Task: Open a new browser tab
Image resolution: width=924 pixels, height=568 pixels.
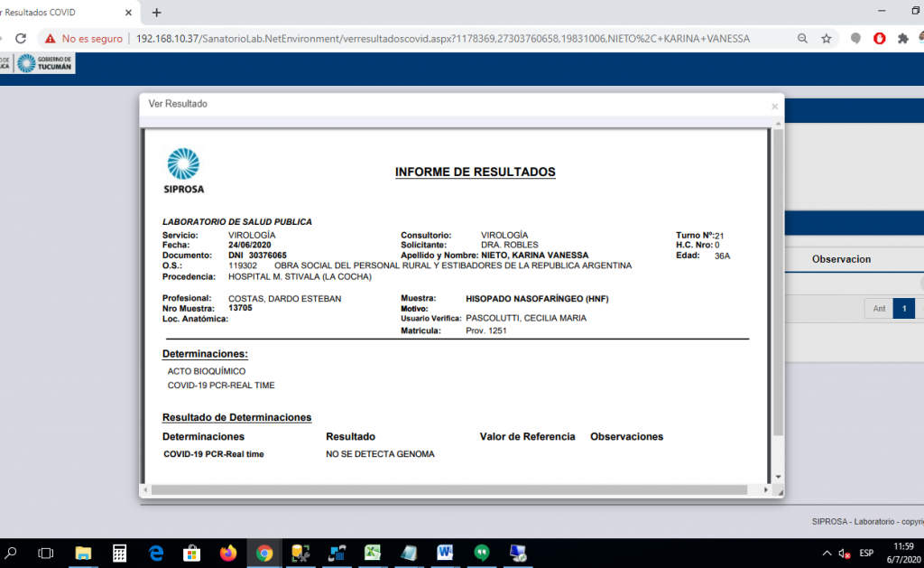Action: point(156,13)
